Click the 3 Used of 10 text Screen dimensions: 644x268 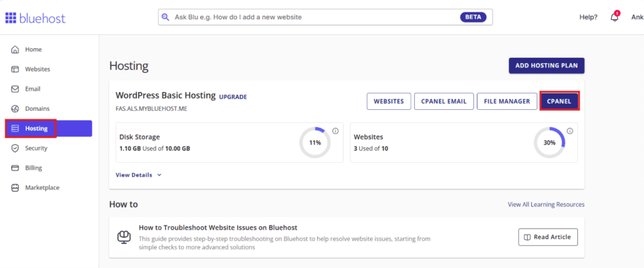click(371, 148)
